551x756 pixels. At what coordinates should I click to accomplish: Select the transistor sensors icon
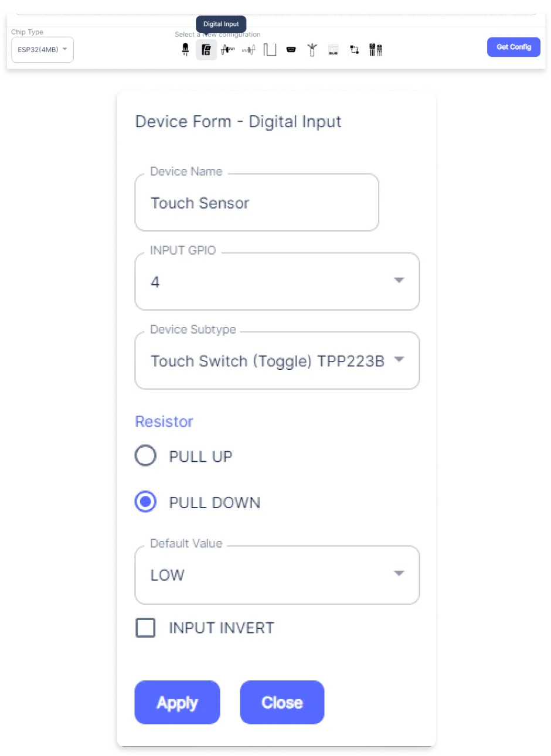(x=376, y=50)
